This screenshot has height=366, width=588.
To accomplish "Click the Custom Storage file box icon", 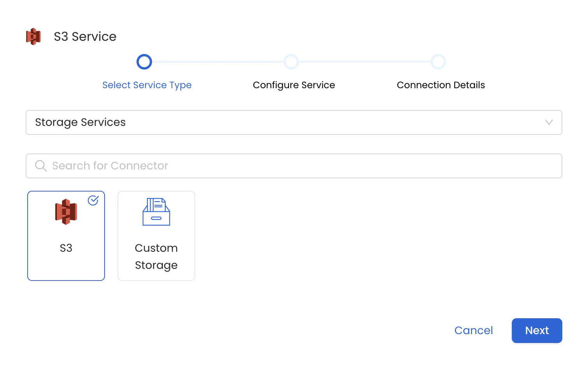I will click(x=156, y=212).
